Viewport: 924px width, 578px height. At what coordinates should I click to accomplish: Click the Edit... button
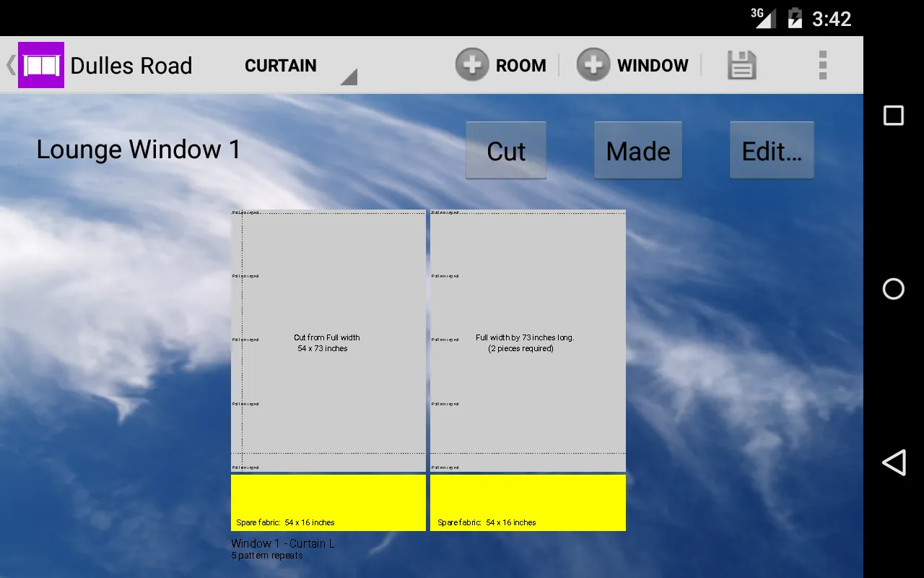point(772,150)
